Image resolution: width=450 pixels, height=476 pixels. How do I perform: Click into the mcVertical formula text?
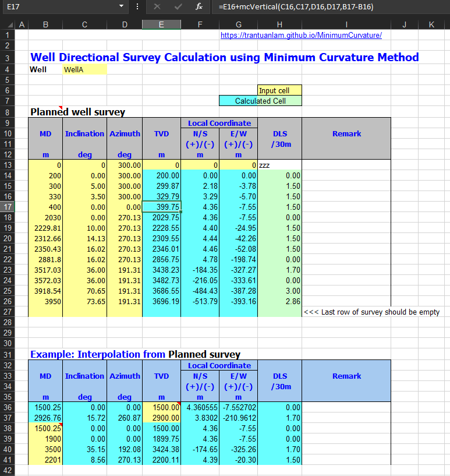pos(296,6)
